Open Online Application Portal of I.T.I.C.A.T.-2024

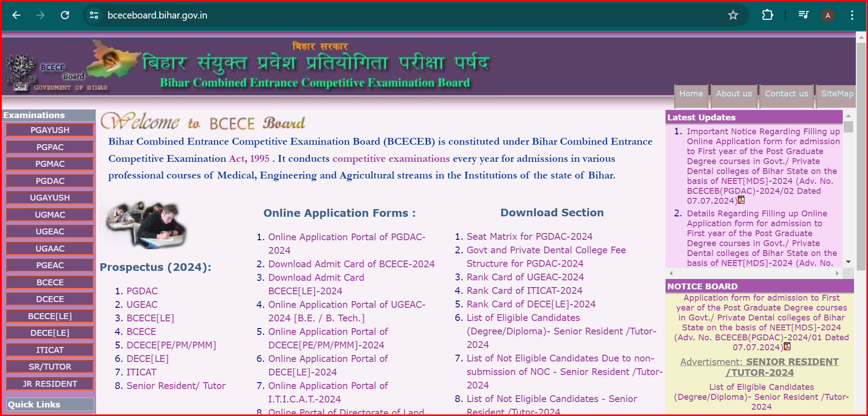(328, 393)
